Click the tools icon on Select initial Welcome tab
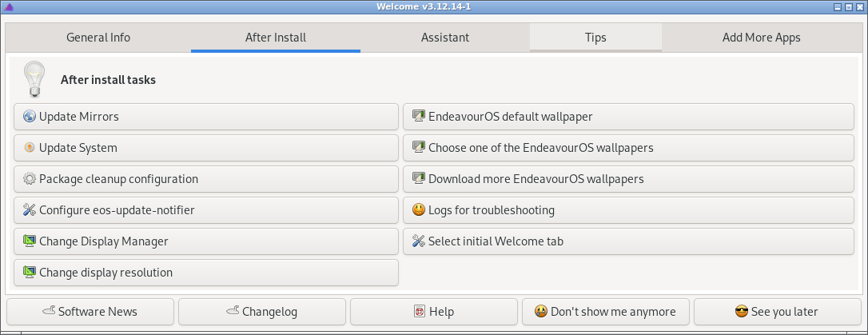 click(x=419, y=241)
